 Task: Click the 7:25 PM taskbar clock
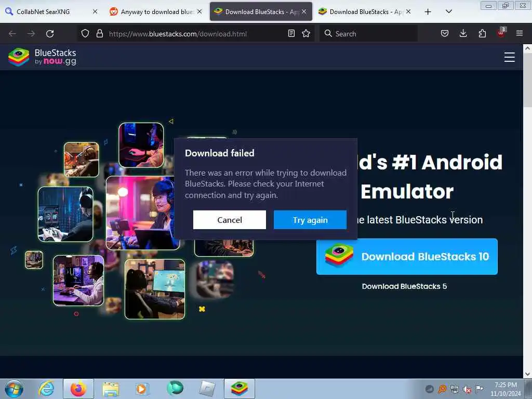506,389
